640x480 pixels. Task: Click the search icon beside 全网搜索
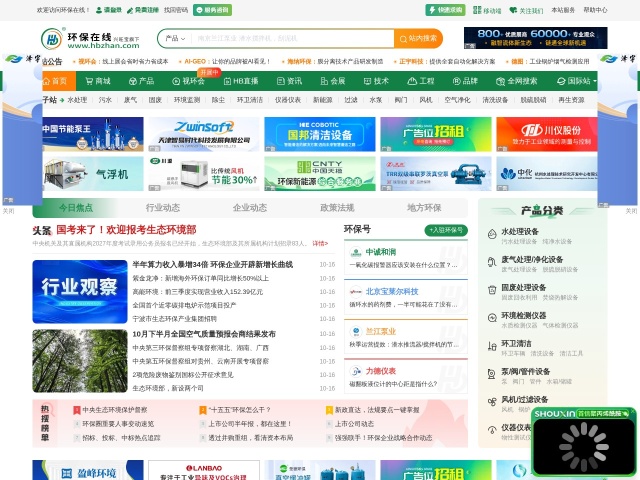point(500,81)
